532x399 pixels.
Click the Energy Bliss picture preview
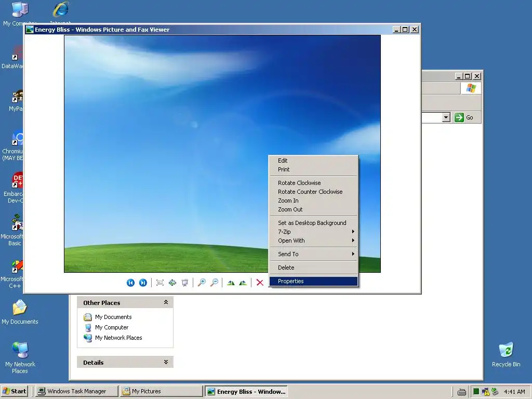222,154
